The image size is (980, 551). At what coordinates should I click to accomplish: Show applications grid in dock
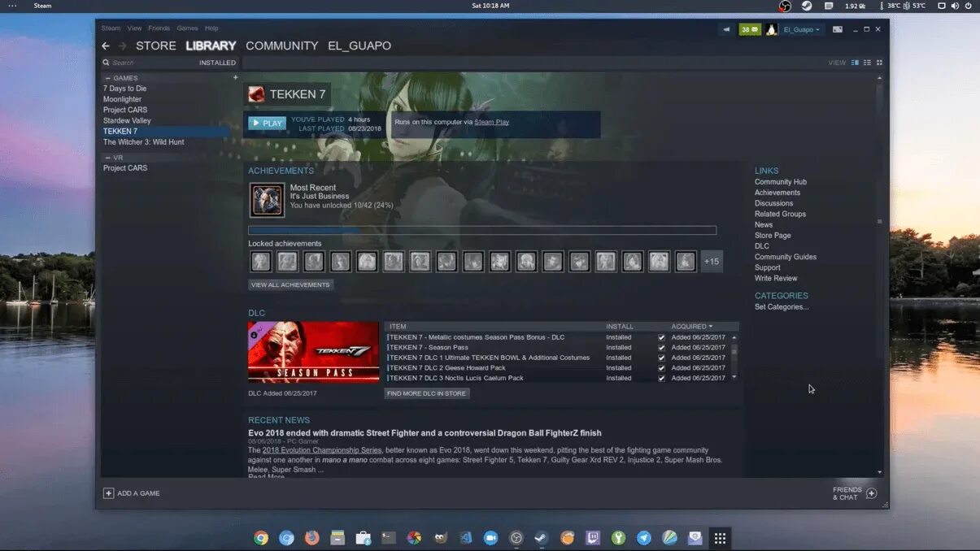pos(720,538)
